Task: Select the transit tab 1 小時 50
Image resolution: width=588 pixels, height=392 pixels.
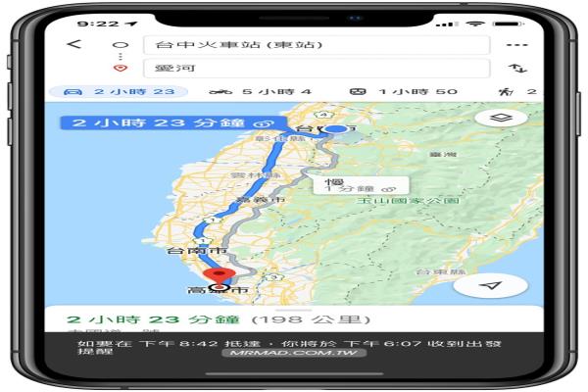Action: pyautogui.click(x=403, y=91)
